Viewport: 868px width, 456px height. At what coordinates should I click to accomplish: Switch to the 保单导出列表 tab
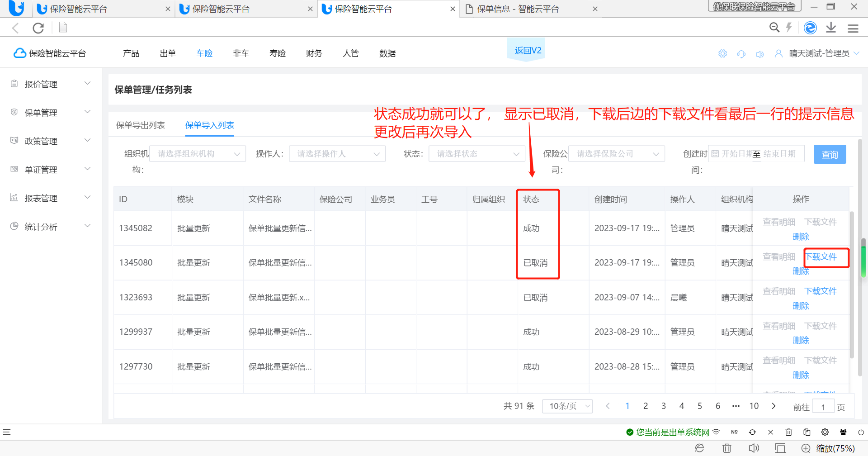tap(140, 125)
